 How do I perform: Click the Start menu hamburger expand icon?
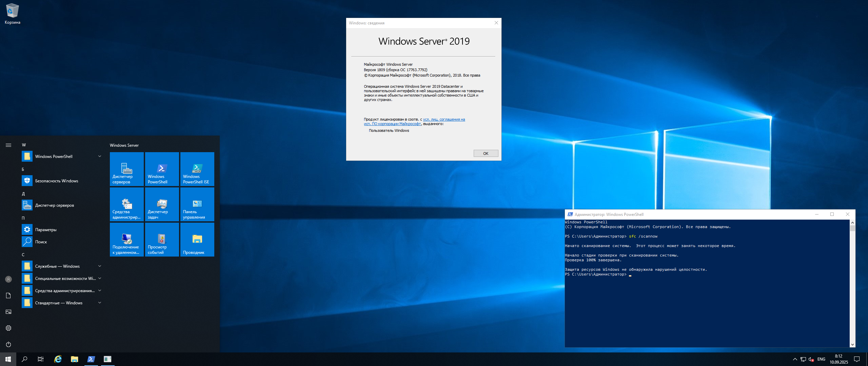pyautogui.click(x=8, y=145)
